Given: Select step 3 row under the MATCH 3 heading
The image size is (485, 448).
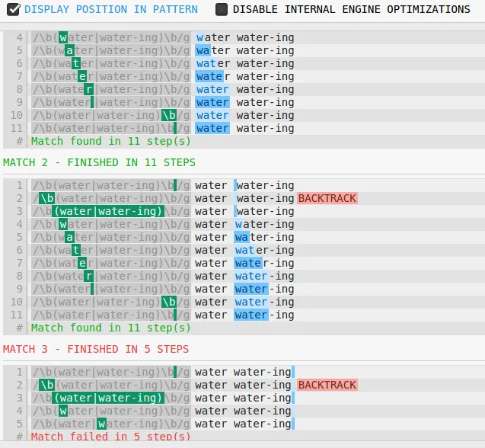Looking at the screenshot, I should click(x=244, y=398).
